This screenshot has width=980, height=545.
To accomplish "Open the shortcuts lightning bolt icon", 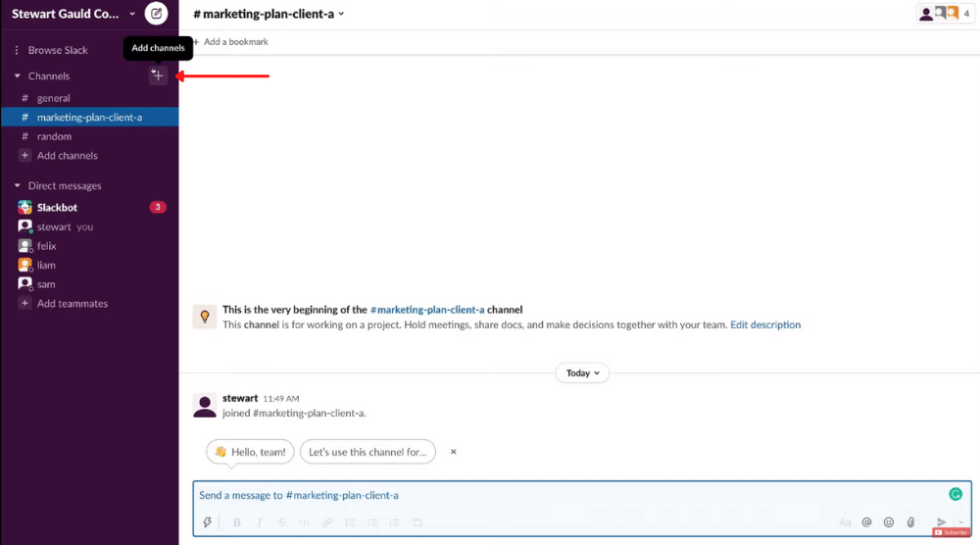I will [x=208, y=521].
